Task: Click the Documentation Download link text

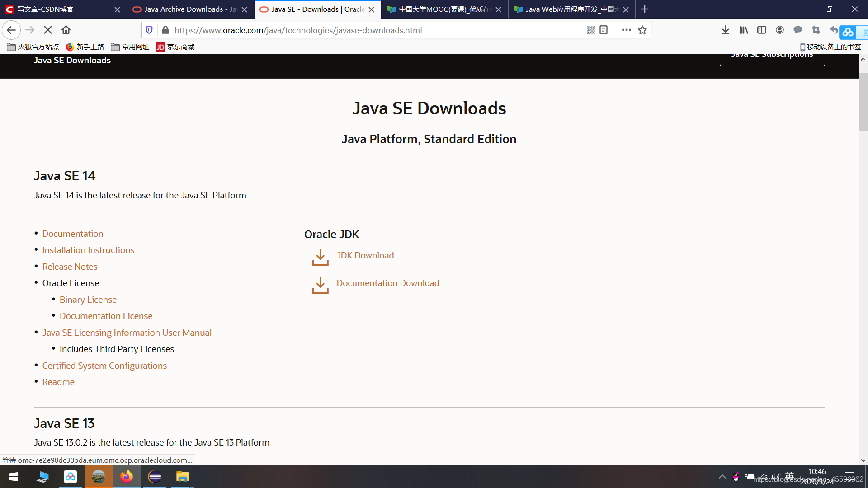Action: click(x=387, y=283)
